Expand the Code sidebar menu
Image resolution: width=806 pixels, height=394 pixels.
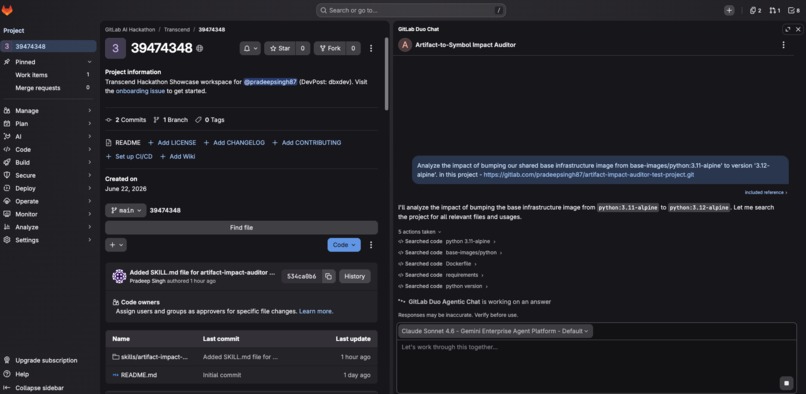click(x=47, y=150)
